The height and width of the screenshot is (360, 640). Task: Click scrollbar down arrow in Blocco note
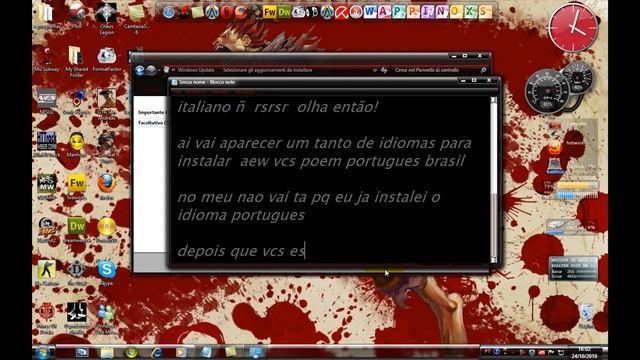click(493, 260)
